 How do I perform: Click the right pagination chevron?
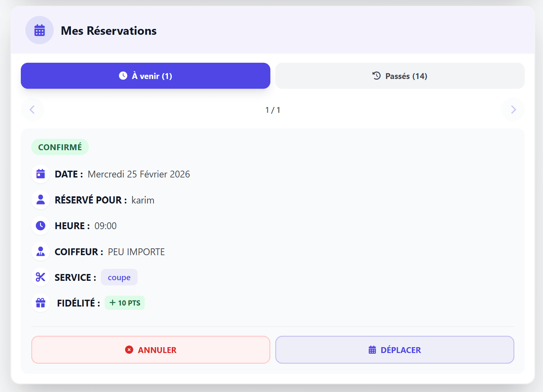(x=512, y=110)
